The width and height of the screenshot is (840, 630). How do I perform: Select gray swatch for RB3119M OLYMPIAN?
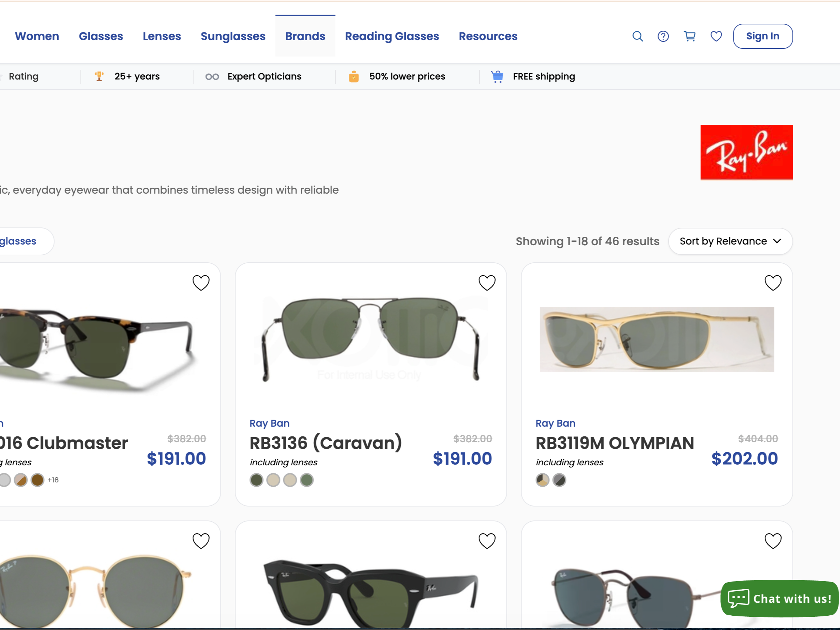(560, 480)
